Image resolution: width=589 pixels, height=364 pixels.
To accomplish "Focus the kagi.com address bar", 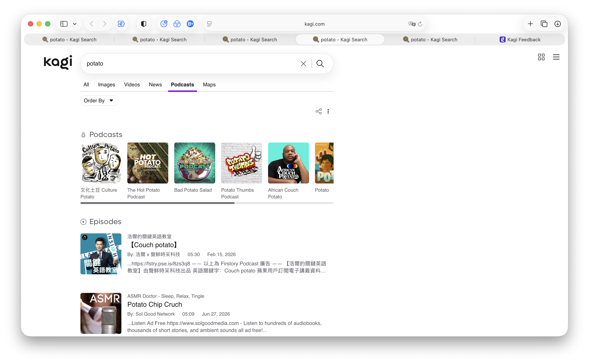I will pos(314,24).
